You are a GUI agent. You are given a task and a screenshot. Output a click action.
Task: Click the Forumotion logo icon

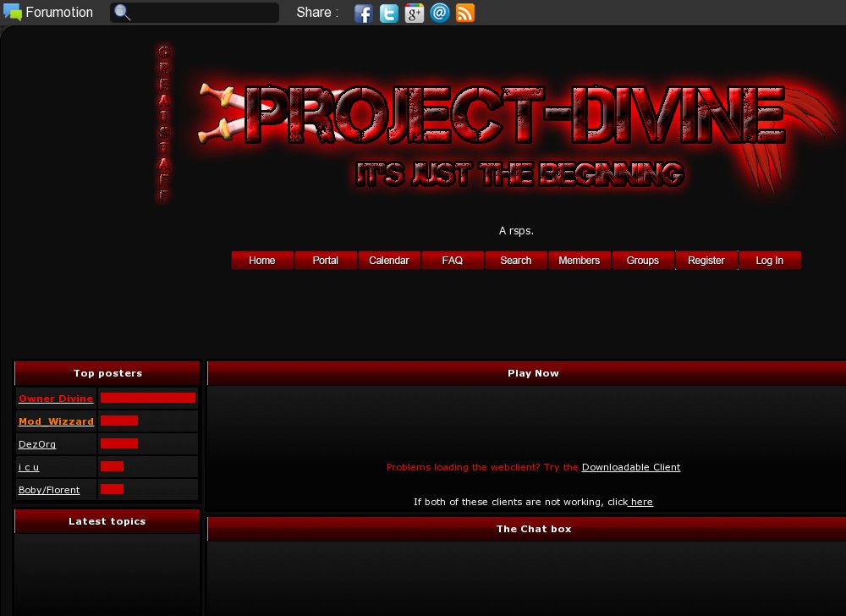click(12, 11)
